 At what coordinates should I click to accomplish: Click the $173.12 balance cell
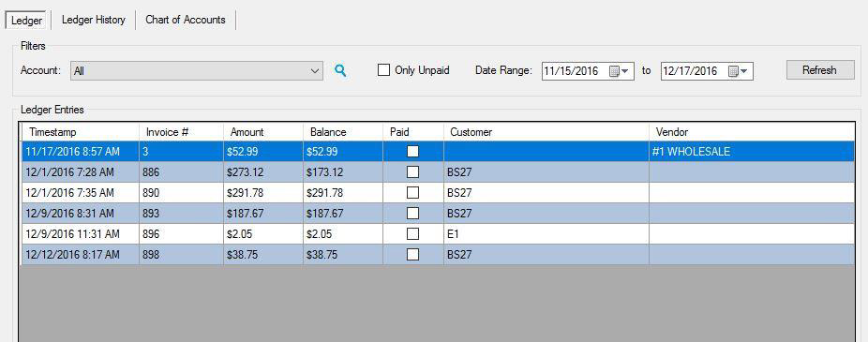[x=343, y=172]
